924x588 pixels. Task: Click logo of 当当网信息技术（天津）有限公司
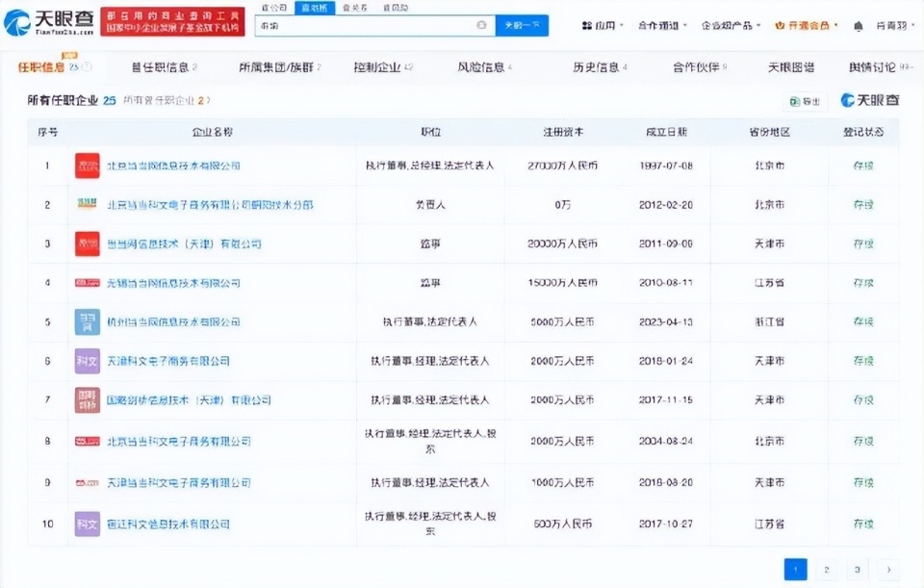click(x=88, y=243)
